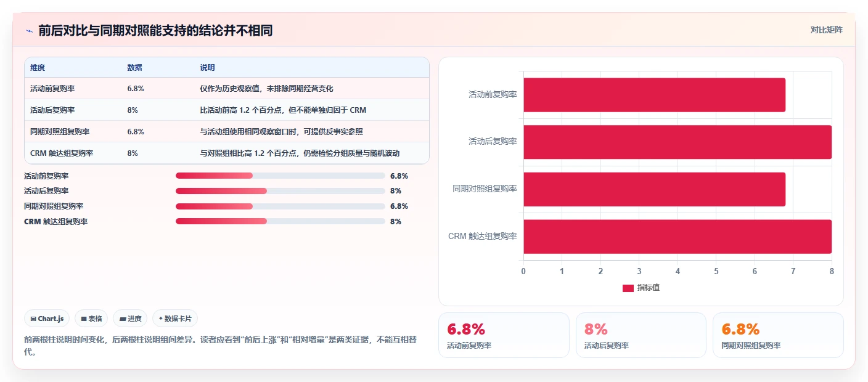Click the 活动后复购率 y-axis label in chart
The image size is (868, 382).
coord(493,142)
